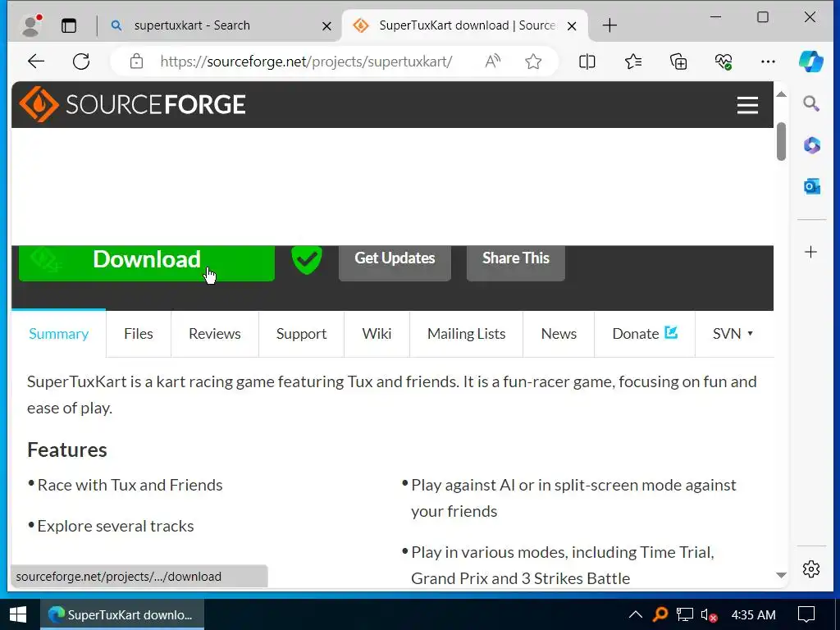Open the Copilot sidebar

click(x=811, y=62)
